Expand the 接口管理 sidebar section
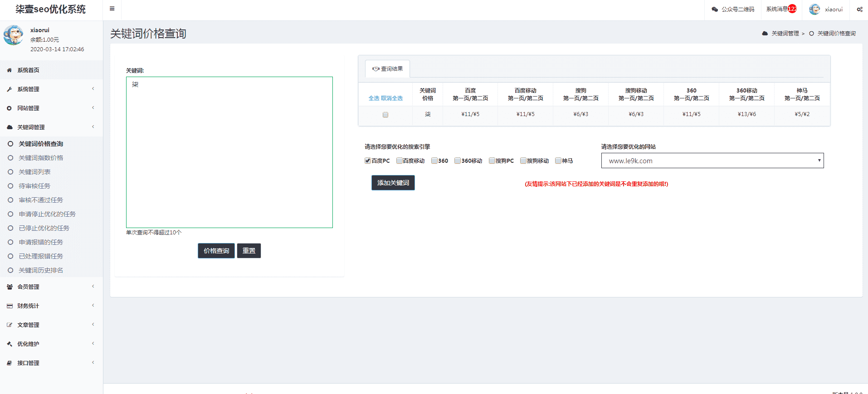868x394 pixels. click(28, 363)
